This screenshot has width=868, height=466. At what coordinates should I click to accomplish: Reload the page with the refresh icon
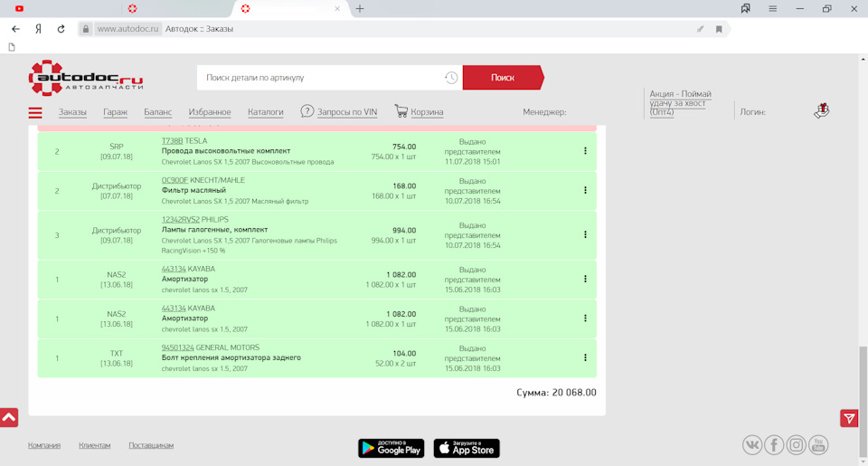61,29
